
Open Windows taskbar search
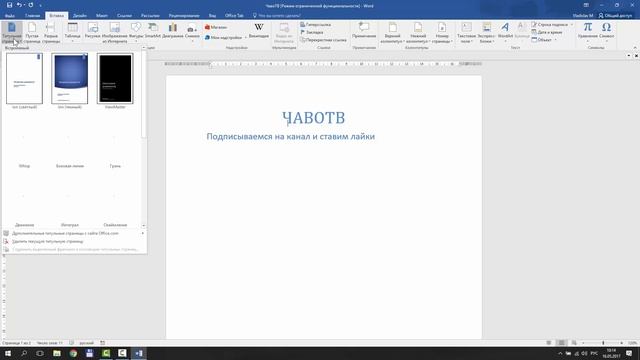pos(24,353)
